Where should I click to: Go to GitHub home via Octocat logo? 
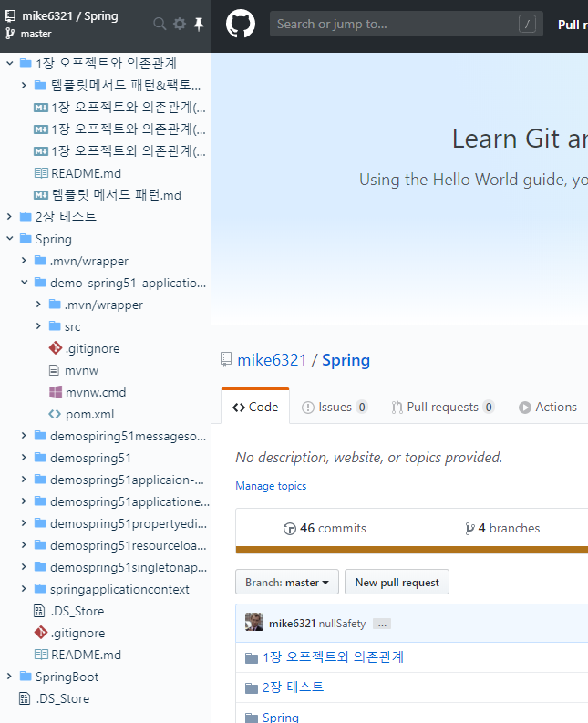[241, 24]
